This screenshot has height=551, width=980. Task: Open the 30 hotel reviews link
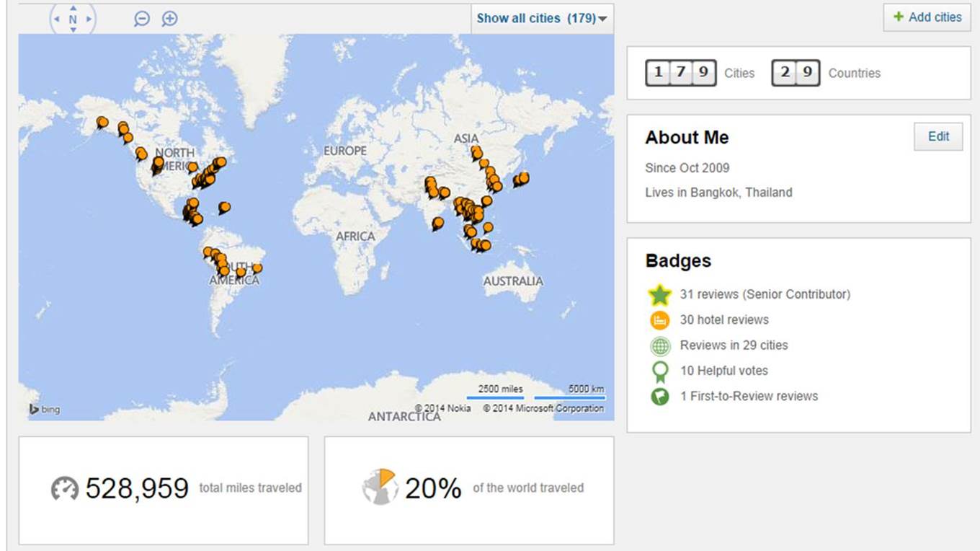(x=724, y=319)
